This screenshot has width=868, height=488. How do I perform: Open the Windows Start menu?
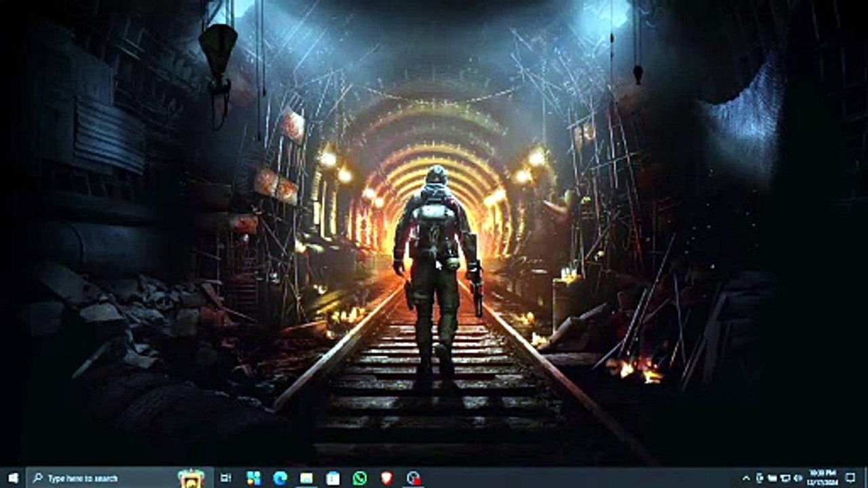[x=13, y=478]
